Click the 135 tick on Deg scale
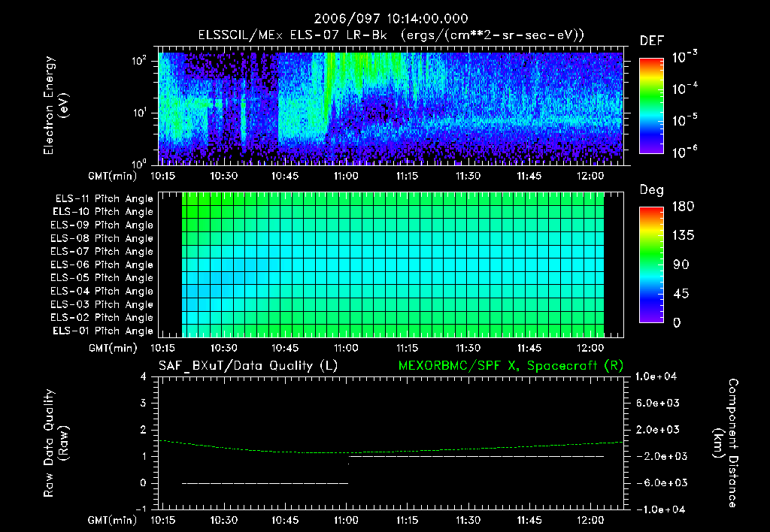 coord(683,236)
